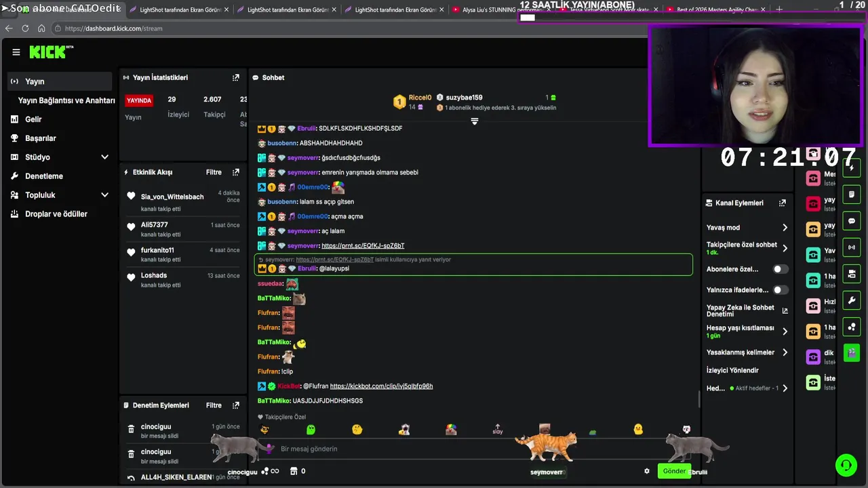Click the camera icon in right sidebar

click(x=852, y=274)
